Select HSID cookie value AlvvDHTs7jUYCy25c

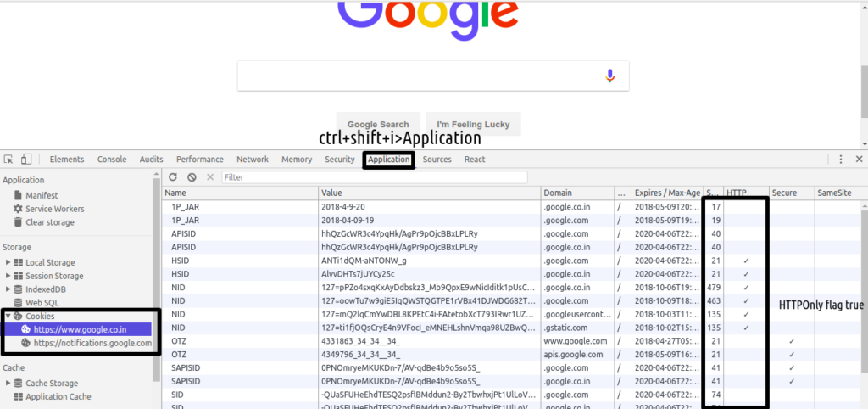coord(359,274)
